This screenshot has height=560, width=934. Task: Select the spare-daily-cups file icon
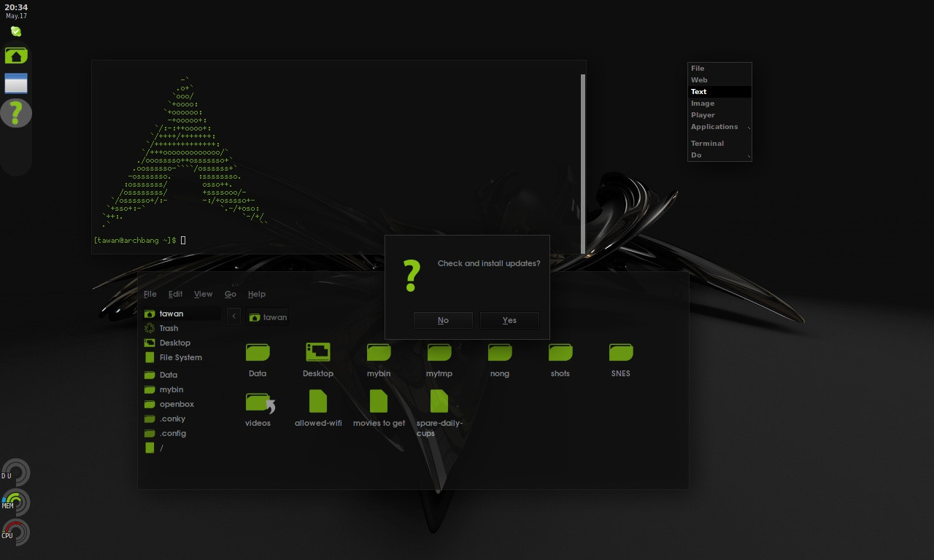[439, 401]
